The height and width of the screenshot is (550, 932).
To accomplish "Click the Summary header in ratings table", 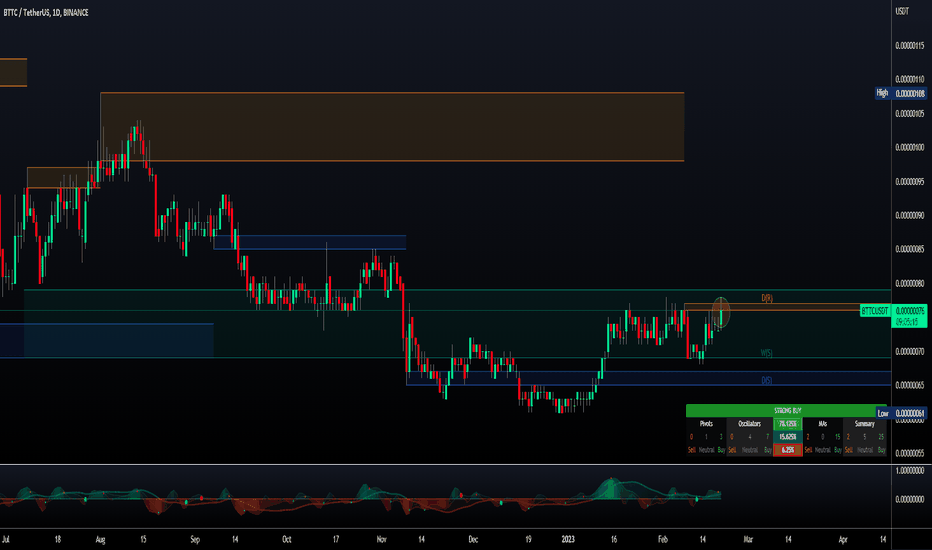I will 864,424.
